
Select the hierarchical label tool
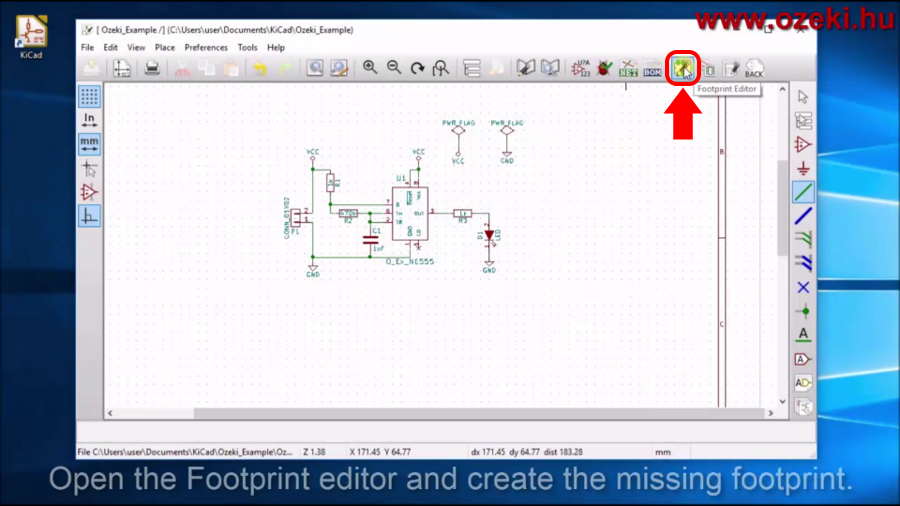tap(803, 383)
